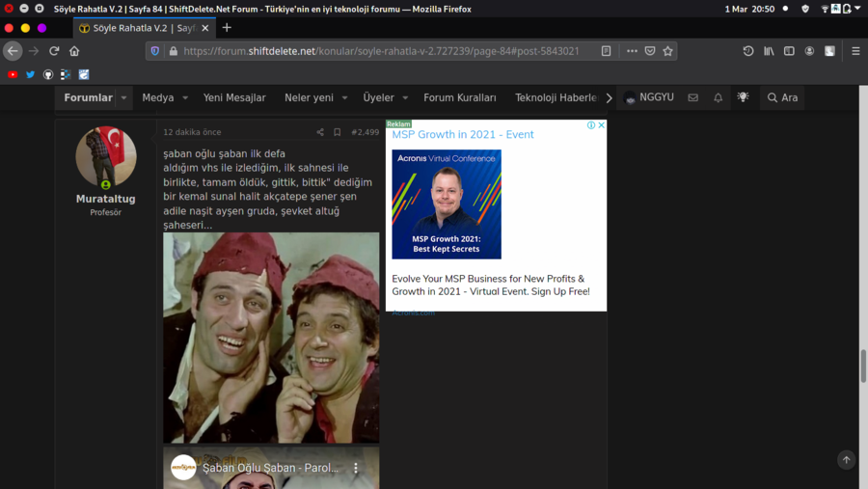
Task: Click the Acronis ad banner image
Action: pos(447,204)
